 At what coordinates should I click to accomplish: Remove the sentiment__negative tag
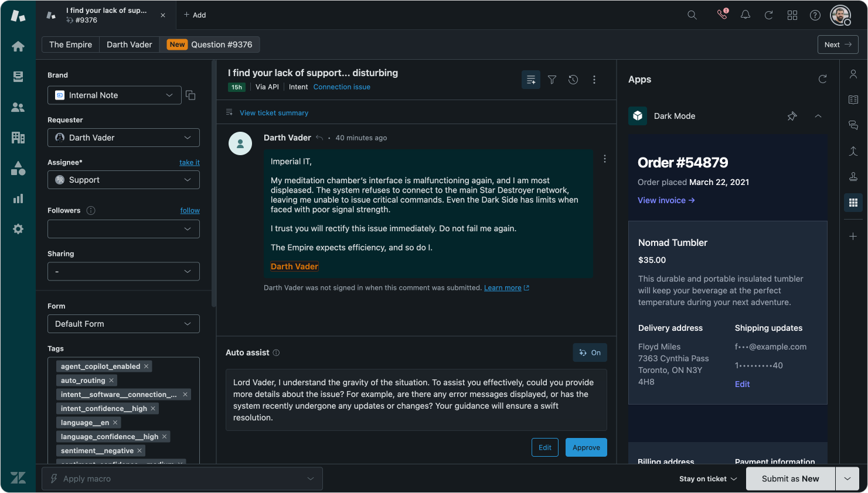click(x=139, y=451)
